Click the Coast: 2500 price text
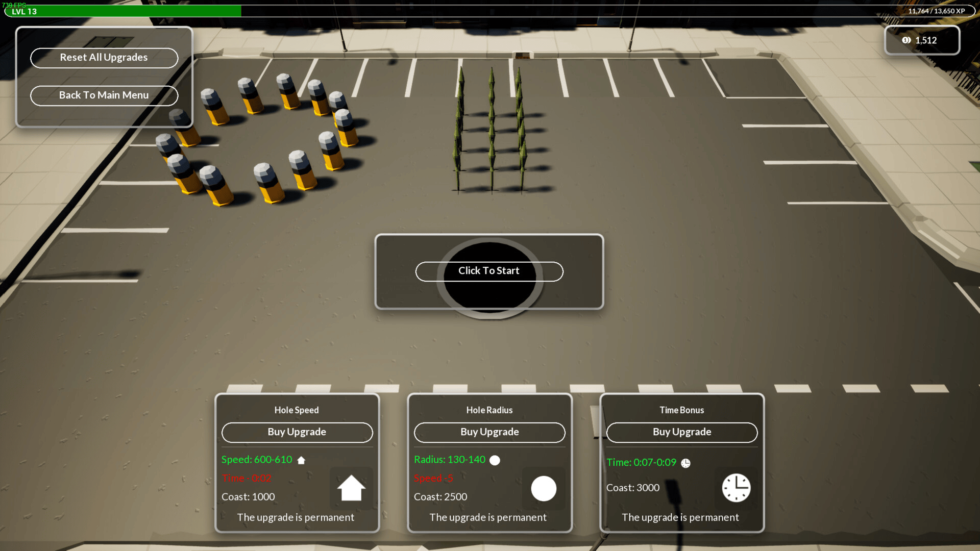This screenshot has width=980, height=551. click(x=440, y=497)
